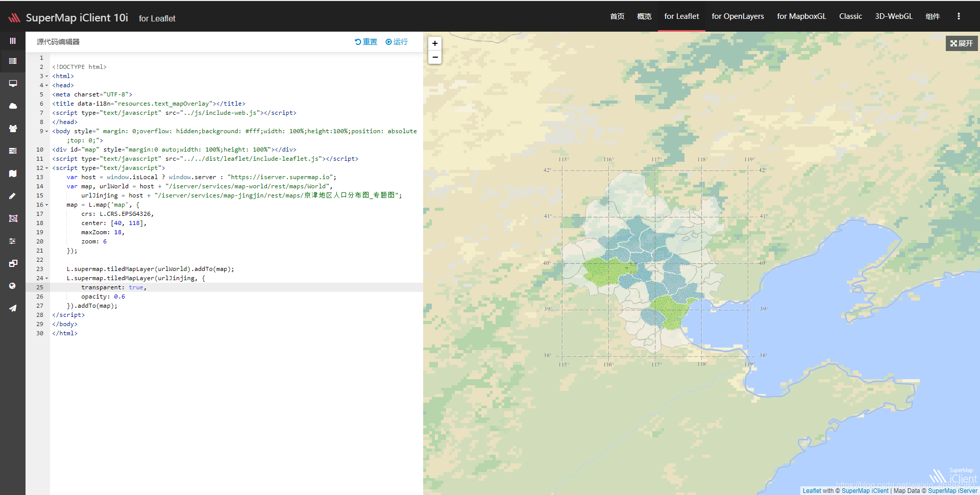Open the folded map icon in sidebar
The image size is (980, 495).
[13, 174]
